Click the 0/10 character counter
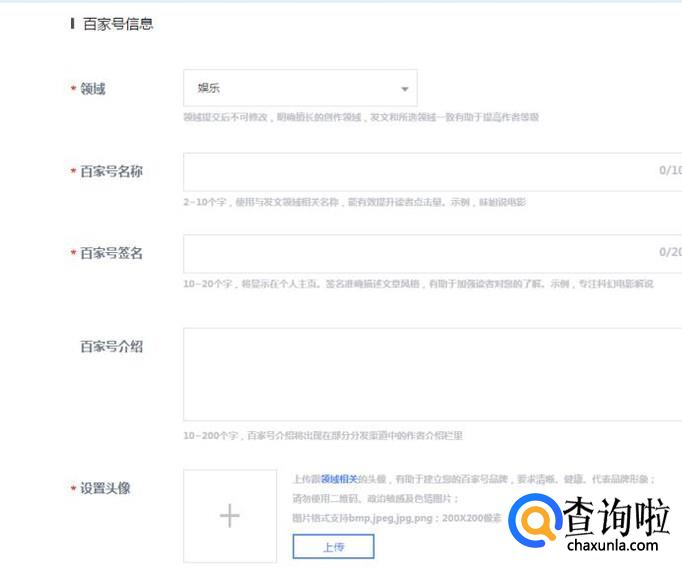This screenshot has height=576, width=682. [x=669, y=170]
